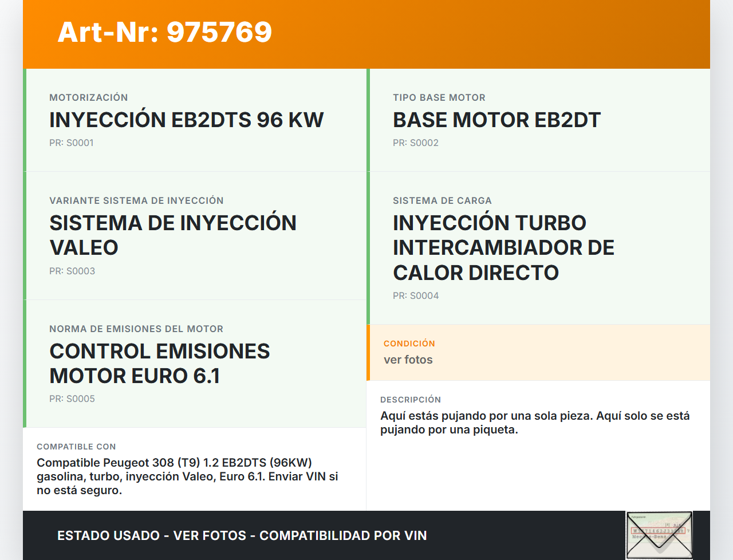Click the PR: S0002 code

coord(416,143)
